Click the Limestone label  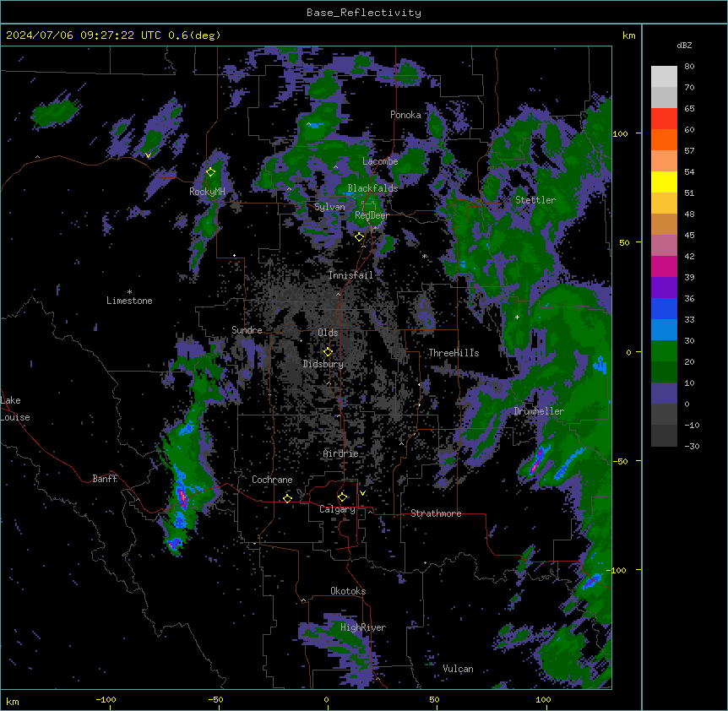click(129, 301)
